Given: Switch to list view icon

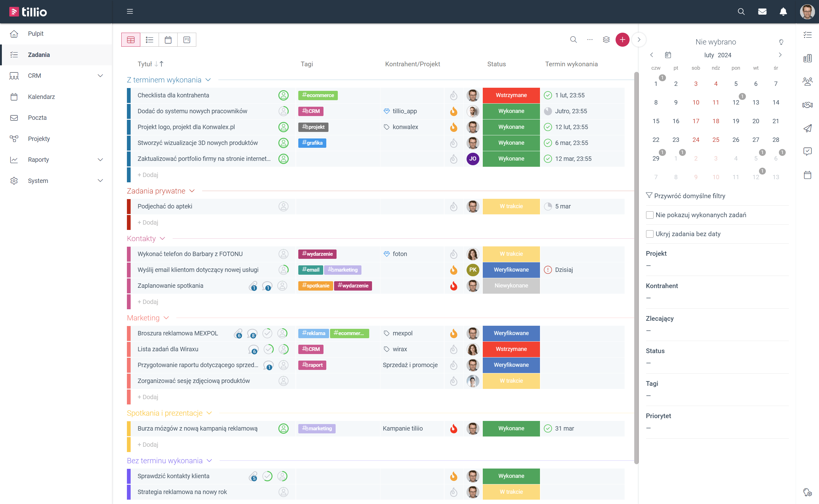Looking at the screenshot, I should pos(150,40).
